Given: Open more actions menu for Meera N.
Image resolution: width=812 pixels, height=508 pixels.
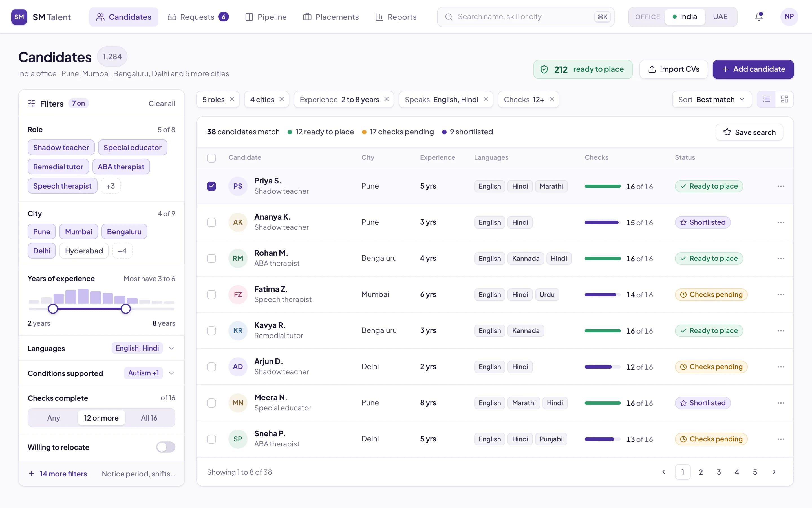Looking at the screenshot, I should click(x=781, y=403).
